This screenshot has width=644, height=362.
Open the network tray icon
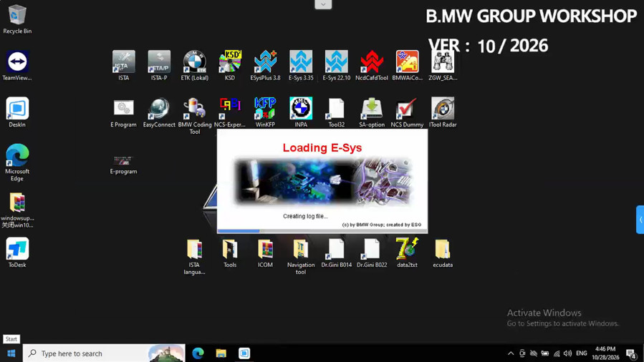pyautogui.click(x=557, y=353)
